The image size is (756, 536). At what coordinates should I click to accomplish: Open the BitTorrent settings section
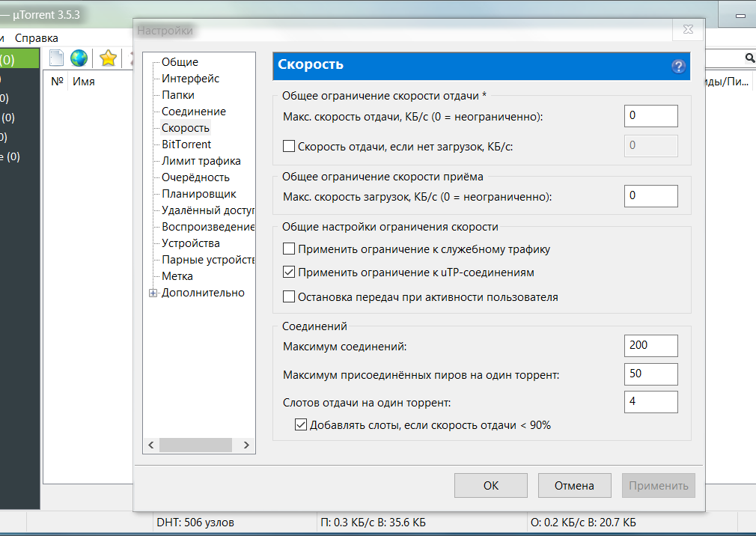click(186, 144)
